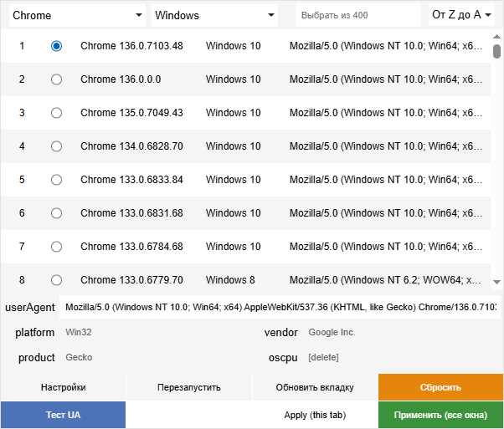Click 'Chrome 136.0.0.0' text in row 2
504x429 pixels.
pyautogui.click(x=121, y=79)
